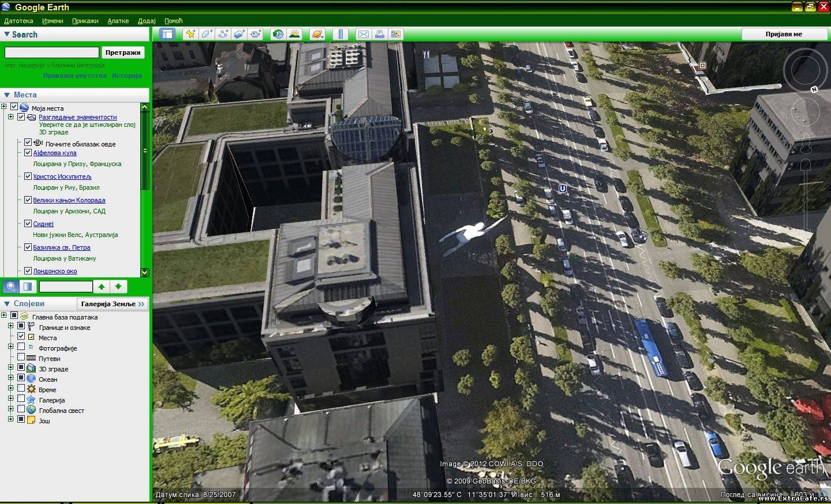
Task: Open the Додај menu
Action: [x=147, y=21]
